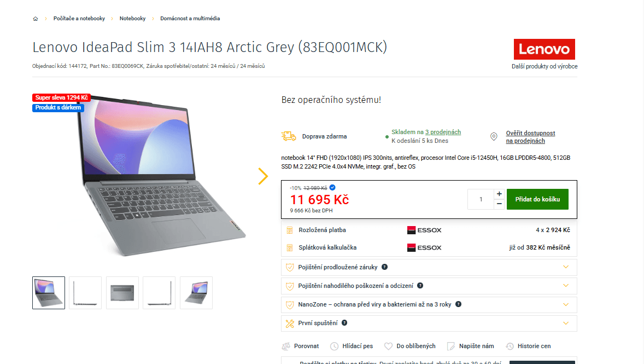Open Historie cen price history icon
Screen dimensions: 644x364
tap(510, 346)
